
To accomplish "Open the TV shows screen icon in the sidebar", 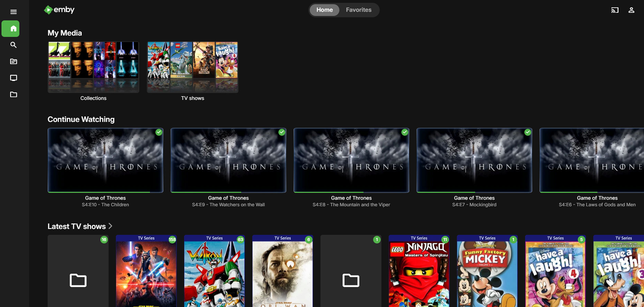I will [14, 78].
